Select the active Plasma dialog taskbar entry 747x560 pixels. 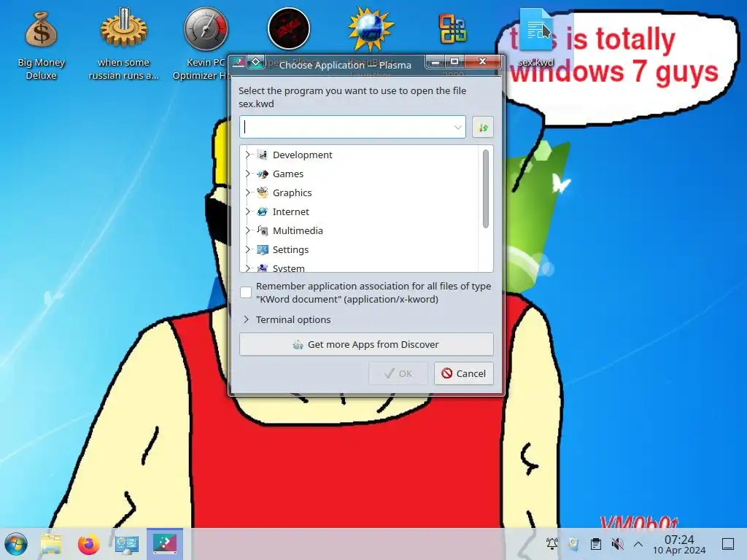(x=165, y=543)
